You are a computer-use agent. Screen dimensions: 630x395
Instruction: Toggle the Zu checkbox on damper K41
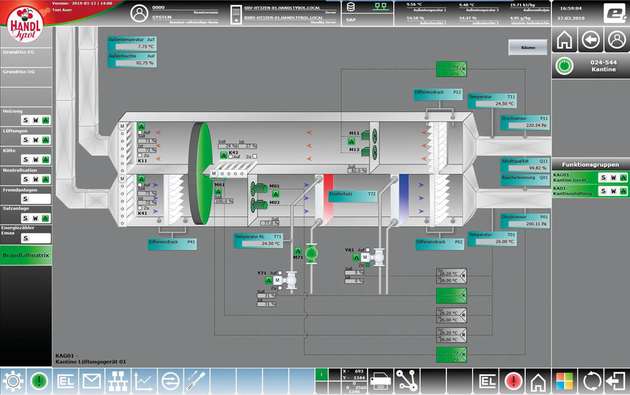(140, 208)
